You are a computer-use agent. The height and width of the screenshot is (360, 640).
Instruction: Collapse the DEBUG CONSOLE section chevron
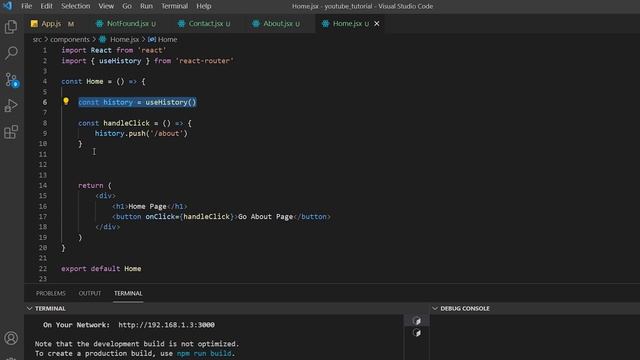click(435, 309)
